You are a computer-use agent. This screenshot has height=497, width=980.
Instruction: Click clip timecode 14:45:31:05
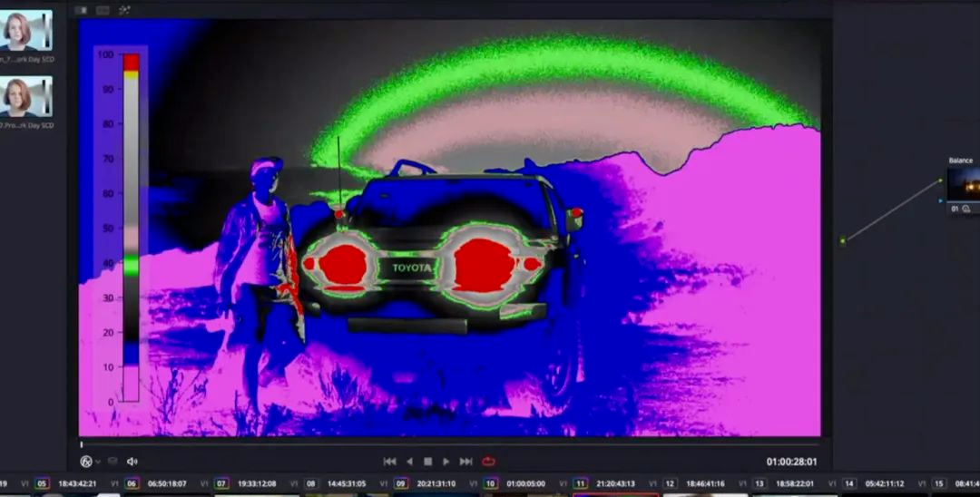[x=347, y=484]
